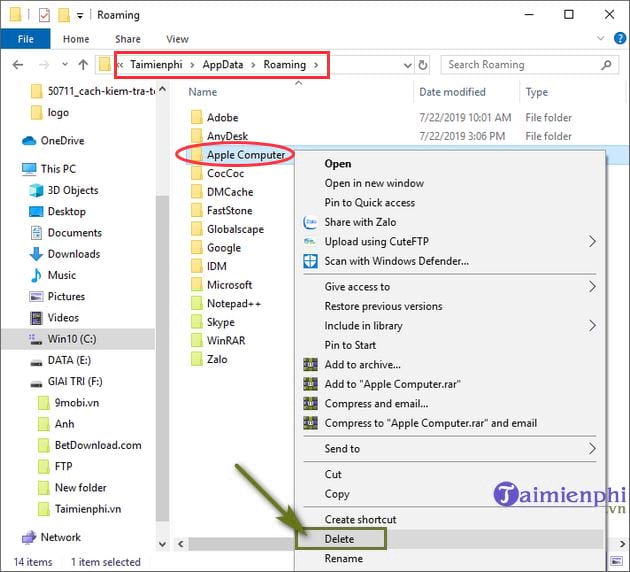
Task: Expand the chevron after Roaming in address bar
Action: 316,65
